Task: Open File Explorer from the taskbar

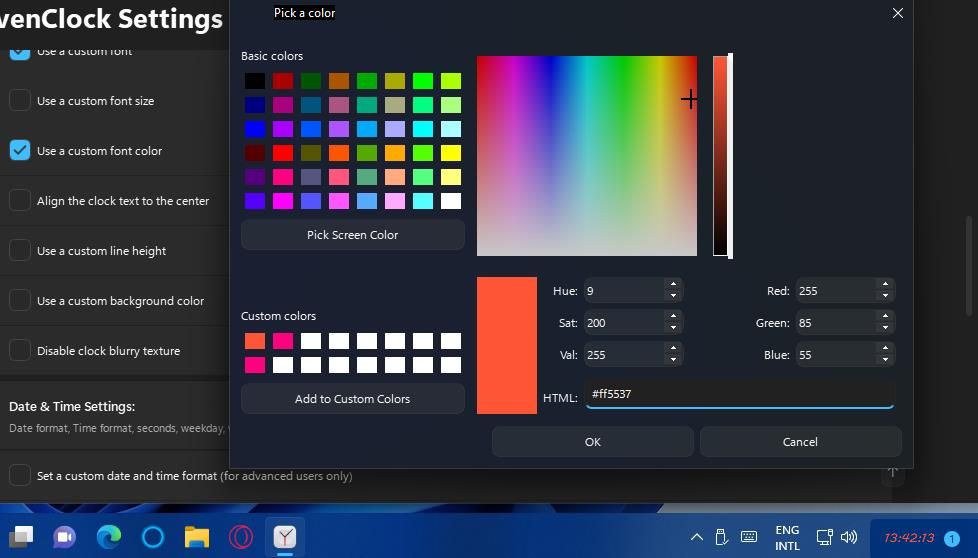Action: (x=196, y=537)
